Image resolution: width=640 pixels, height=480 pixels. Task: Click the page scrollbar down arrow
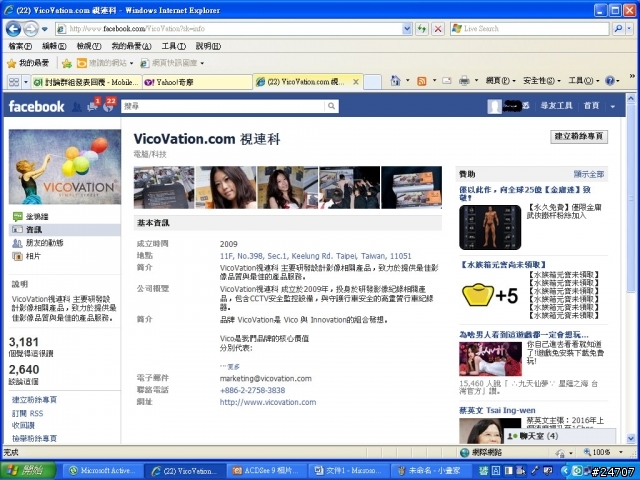click(631, 439)
